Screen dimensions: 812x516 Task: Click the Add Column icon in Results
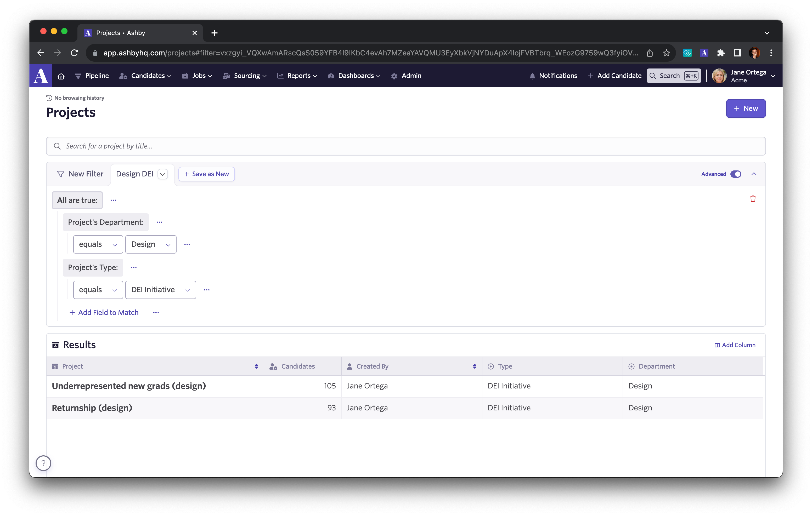tap(717, 345)
